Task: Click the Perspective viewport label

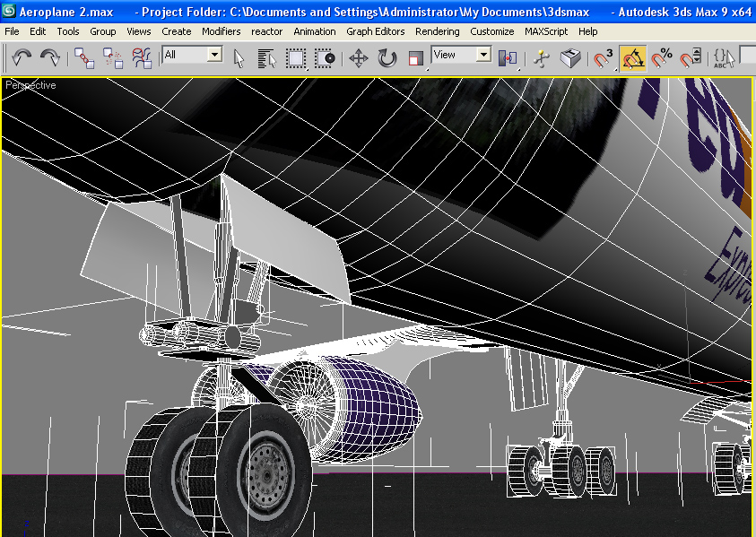Action: tap(30, 84)
